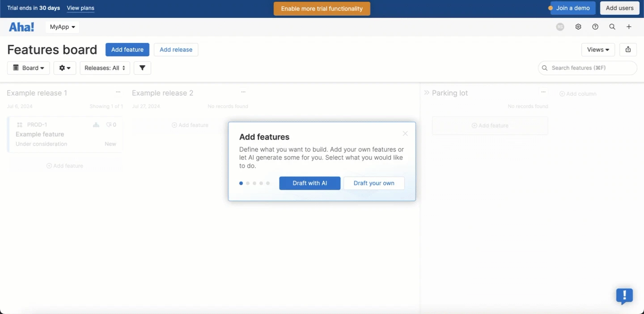Add feature in Parking lot
Image resolution: width=644 pixels, height=314 pixels.
click(490, 126)
